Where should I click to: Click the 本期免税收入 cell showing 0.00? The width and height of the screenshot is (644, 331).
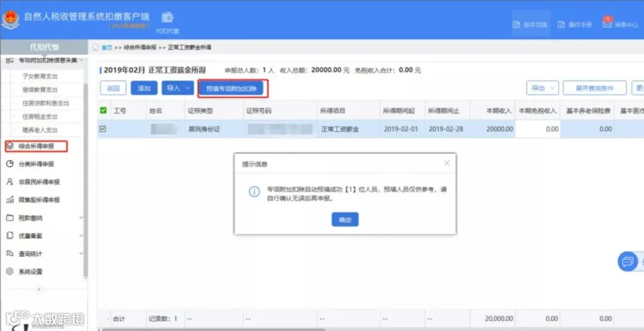pyautogui.click(x=537, y=129)
